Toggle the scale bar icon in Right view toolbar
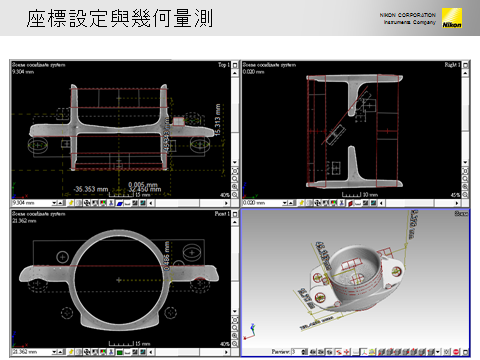The width and height of the screenshot is (480, 360). [x=358, y=203]
